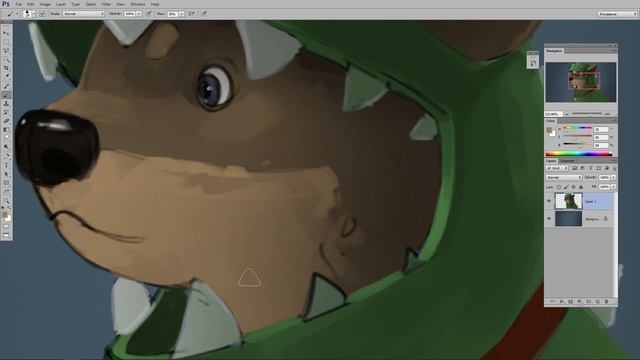Select the Brush tool in toolbox
640x360 pixels.
pyautogui.click(x=6, y=95)
